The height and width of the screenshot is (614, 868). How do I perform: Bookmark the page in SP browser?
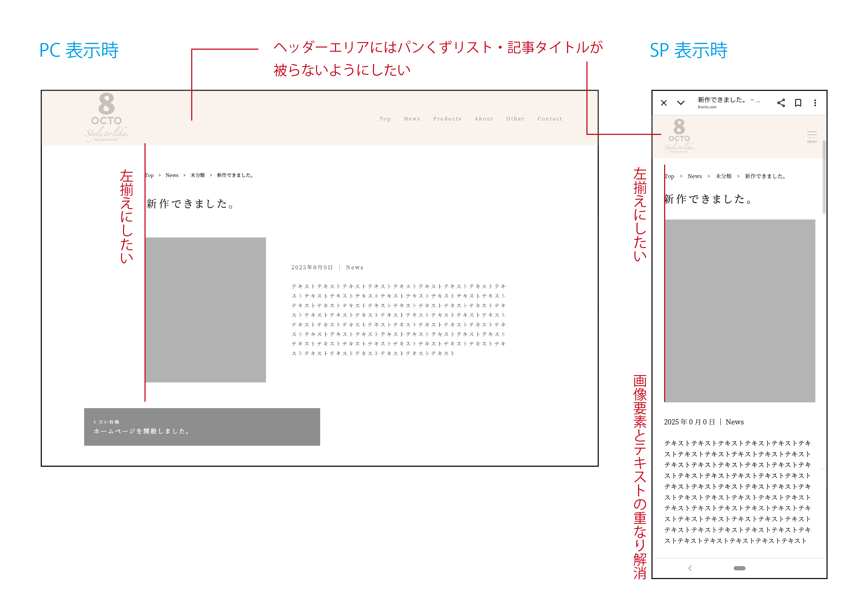click(x=798, y=103)
